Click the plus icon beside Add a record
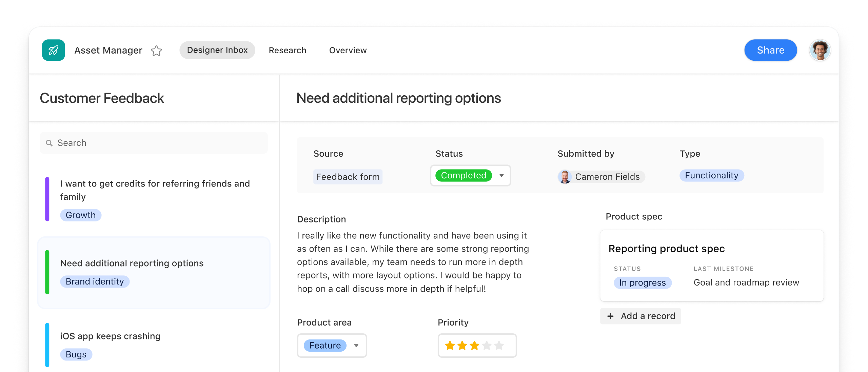This screenshot has height=372, width=868. [x=610, y=316]
